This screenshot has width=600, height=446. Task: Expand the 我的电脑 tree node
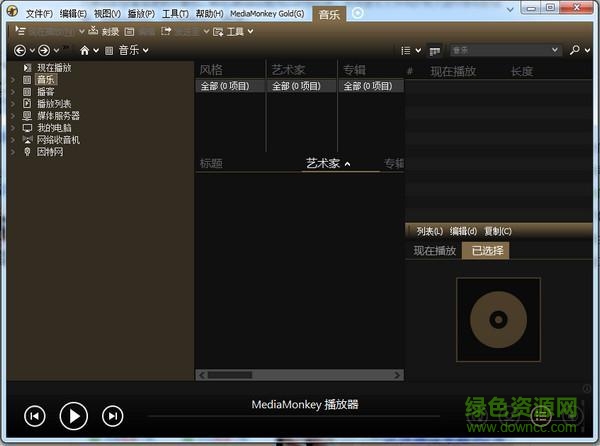(x=13, y=128)
